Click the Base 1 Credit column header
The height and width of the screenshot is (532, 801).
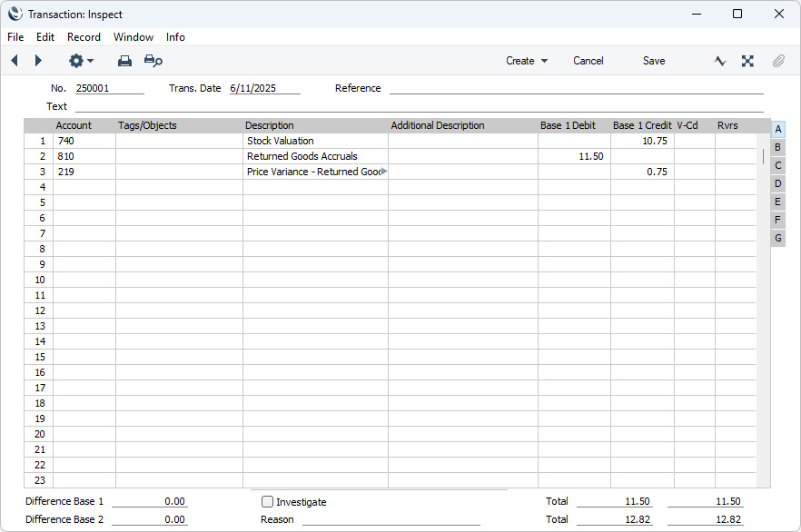[x=641, y=125]
